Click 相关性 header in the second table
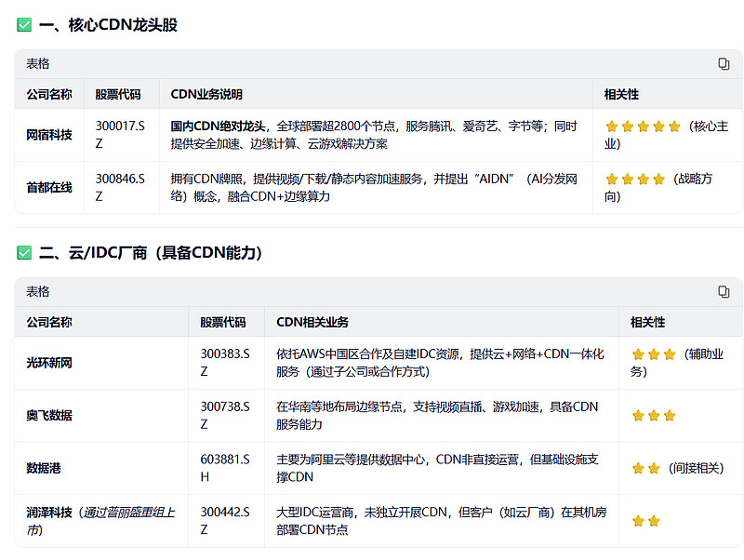The width and height of the screenshot is (744, 560). click(x=647, y=322)
